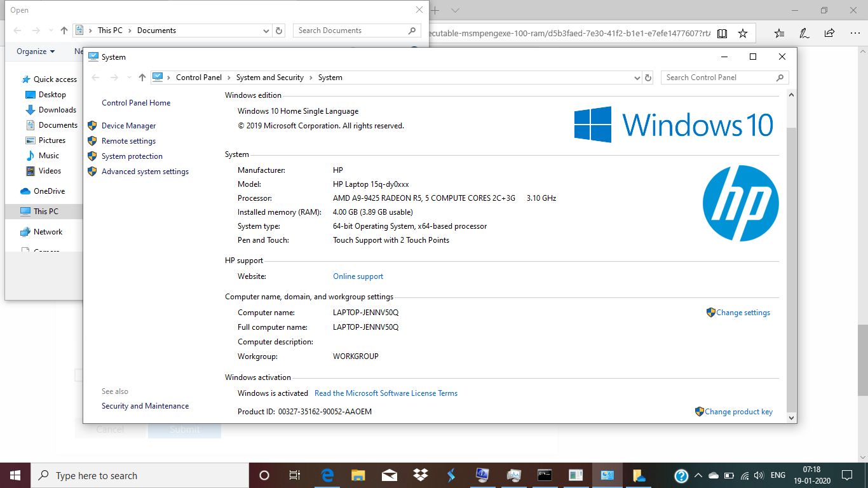Click the Search Control Panel field
Viewport: 868px width, 488px height.
click(x=718, y=78)
